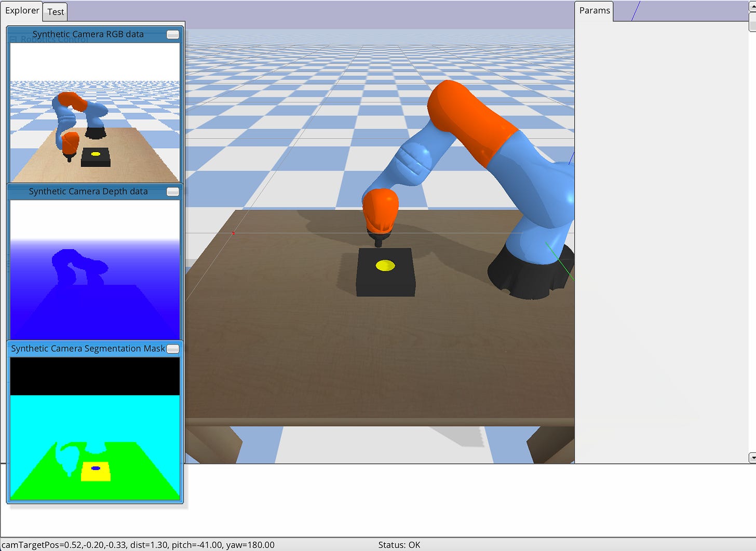
Task: Select the Params tab
Action: 594,11
